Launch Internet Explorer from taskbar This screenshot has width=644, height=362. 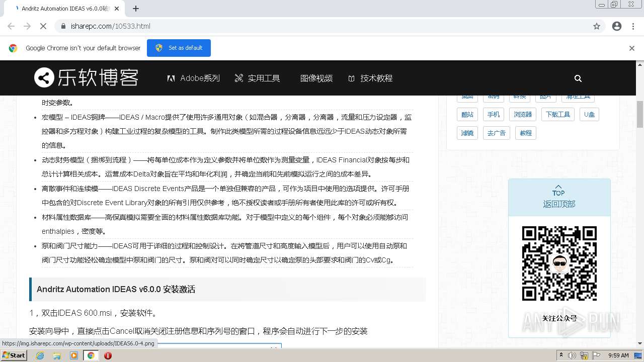coord(40,355)
